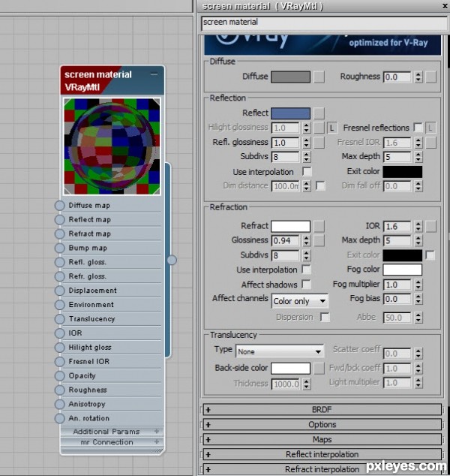
Task: Click the Fresnel IOR input socket
Action: [60, 361]
